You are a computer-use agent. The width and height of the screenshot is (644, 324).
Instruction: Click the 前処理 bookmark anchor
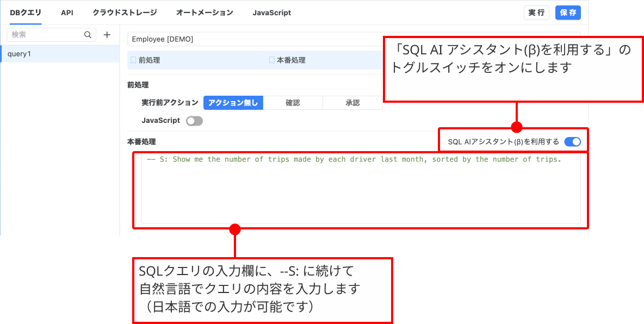[146, 60]
